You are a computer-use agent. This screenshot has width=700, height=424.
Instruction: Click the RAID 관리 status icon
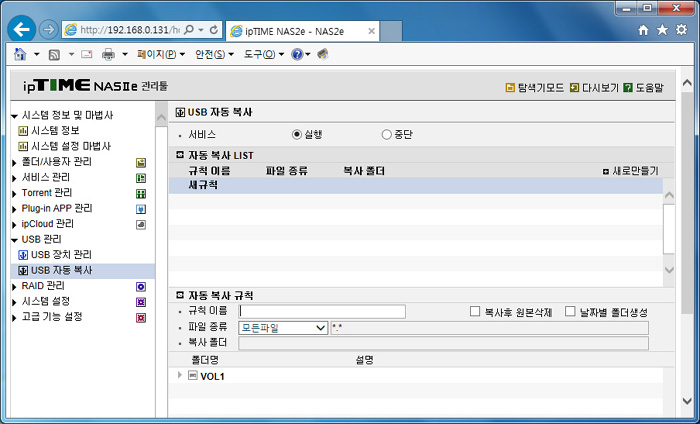pos(141,286)
